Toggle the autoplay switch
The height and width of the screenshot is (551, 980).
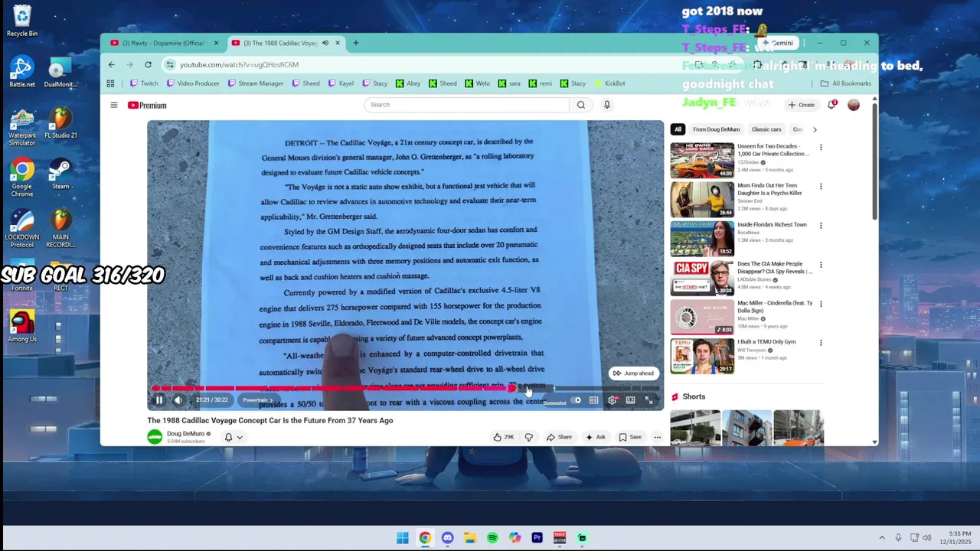(574, 400)
